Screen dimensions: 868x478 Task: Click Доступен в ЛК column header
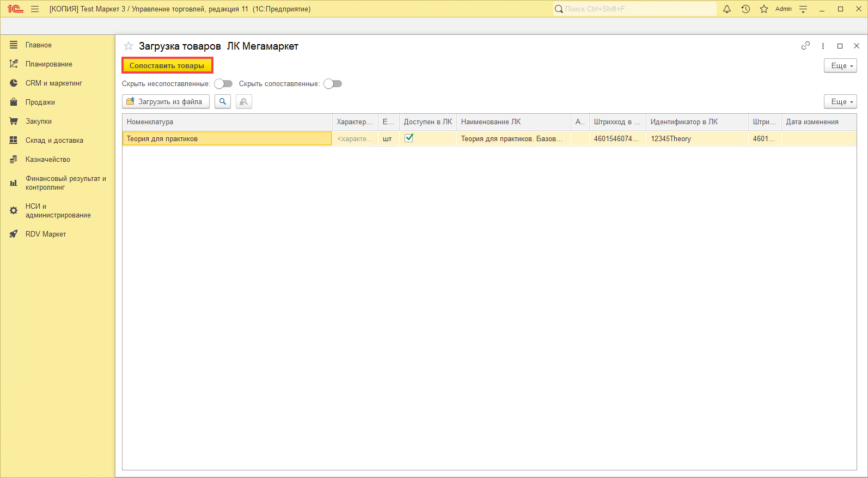(428, 122)
